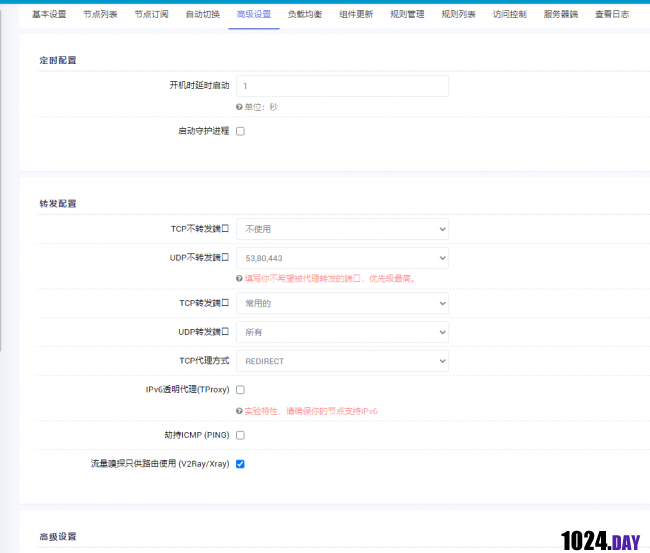The height and width of the screenshot is (553, 650).
Task: Click the 劫持ICMP (PING) label
Action: [197, 435]
